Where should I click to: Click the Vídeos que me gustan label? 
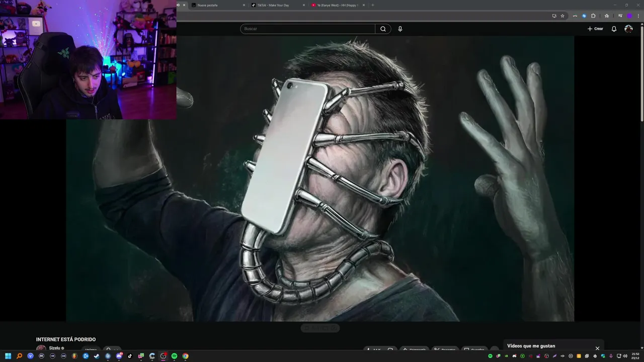[531, 346]
